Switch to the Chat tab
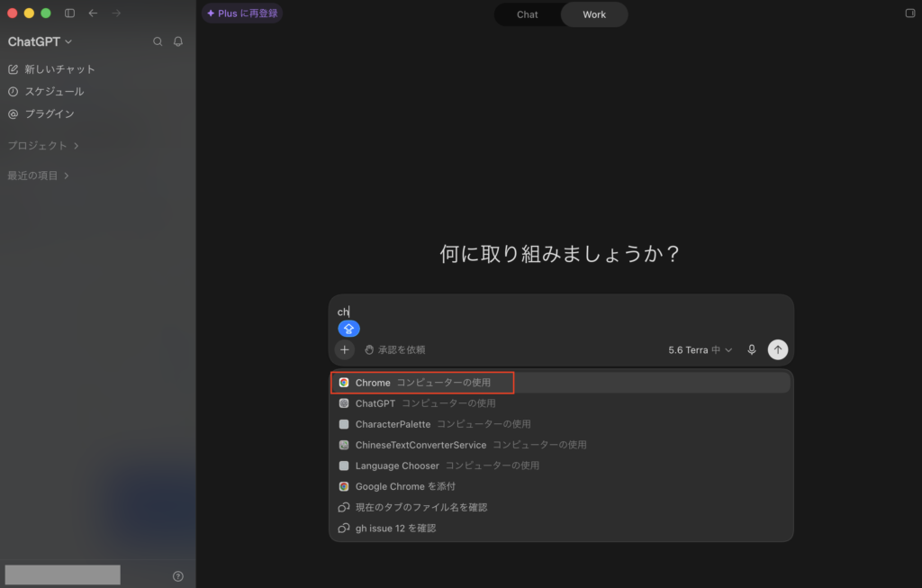 [528, 14]
